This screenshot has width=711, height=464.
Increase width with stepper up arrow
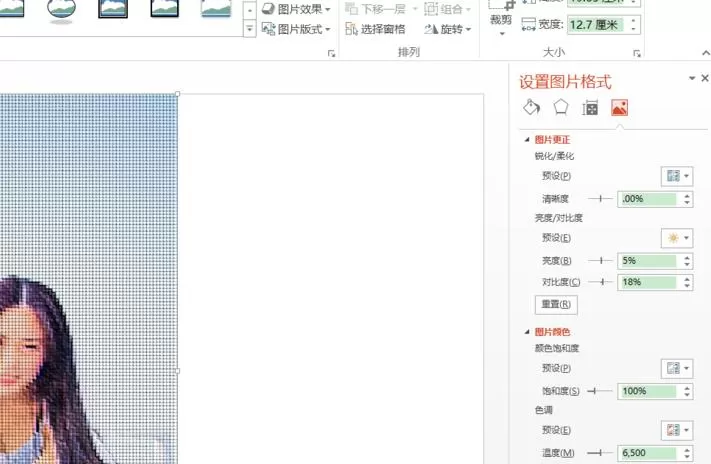[633, 20]
